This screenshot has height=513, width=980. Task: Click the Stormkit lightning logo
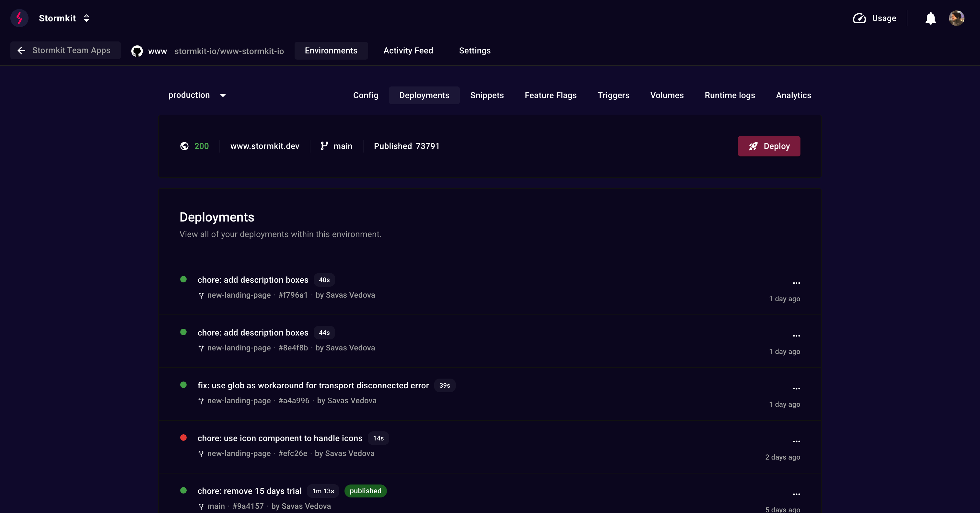coord(19,18)
